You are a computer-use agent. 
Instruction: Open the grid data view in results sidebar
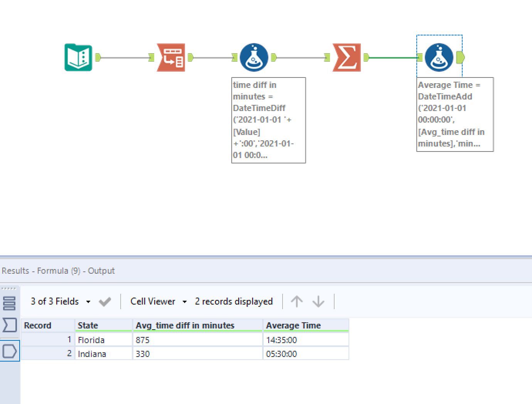point(10,304)
